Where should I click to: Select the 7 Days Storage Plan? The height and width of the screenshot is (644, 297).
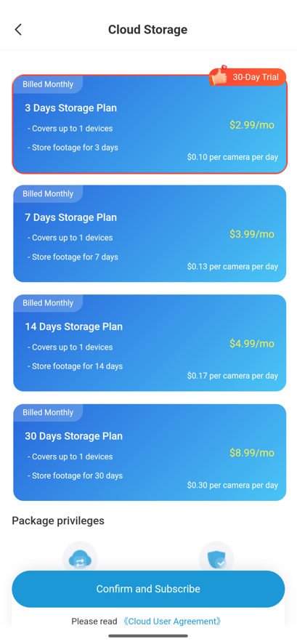point(150,233)
